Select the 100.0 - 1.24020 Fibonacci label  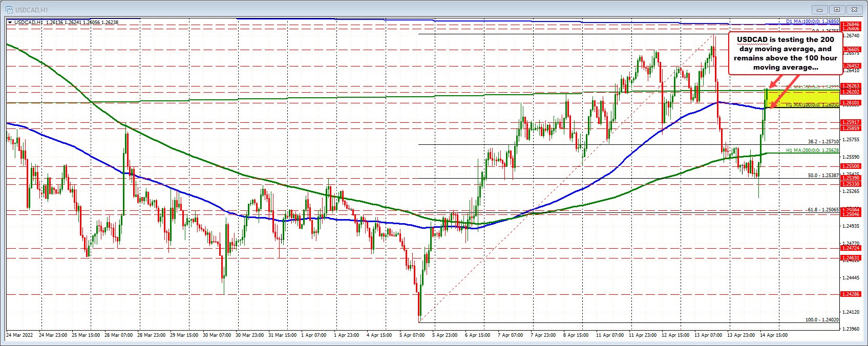click(822, 319)
